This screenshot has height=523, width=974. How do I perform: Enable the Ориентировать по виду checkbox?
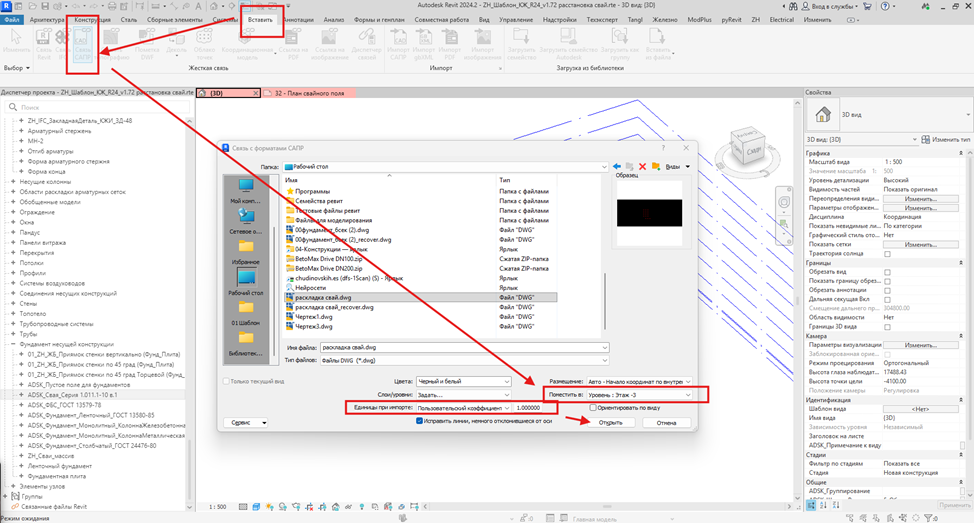(593, 408)
